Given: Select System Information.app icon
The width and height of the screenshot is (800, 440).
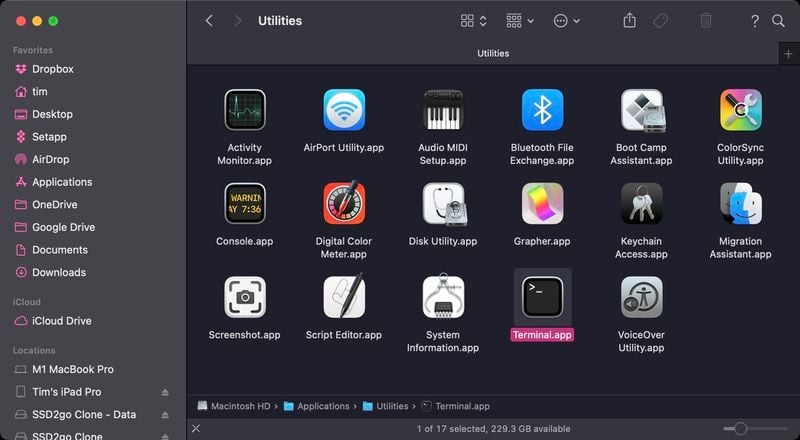Looking at the screenshot, I should (x=443, y=297).
